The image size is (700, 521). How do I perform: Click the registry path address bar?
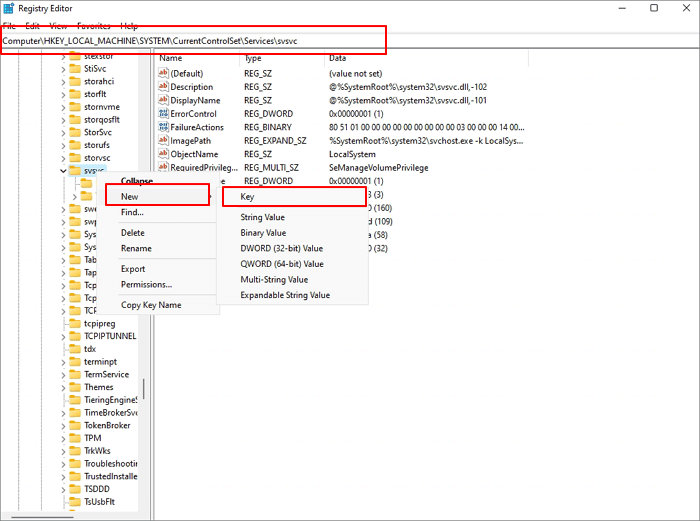tap(300, 41)
